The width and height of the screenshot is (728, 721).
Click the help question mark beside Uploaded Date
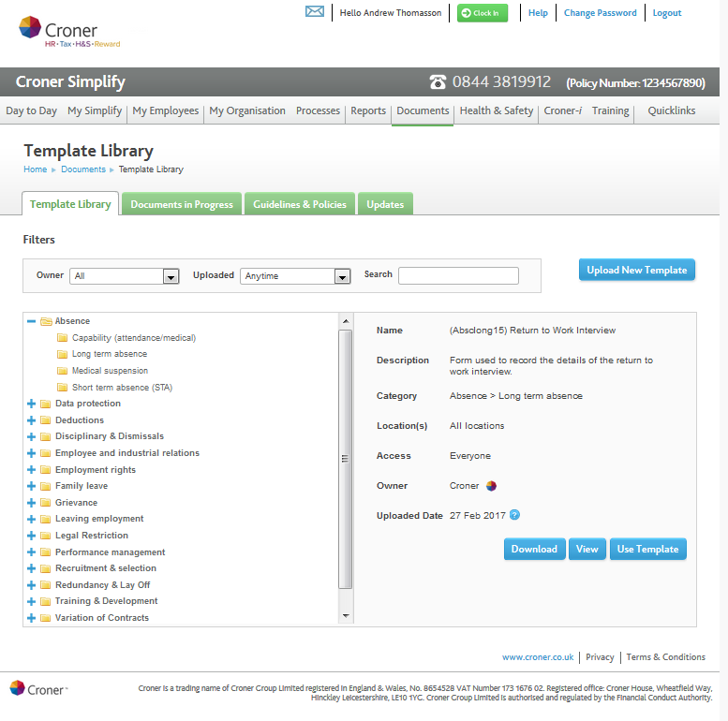click(514, 515)
